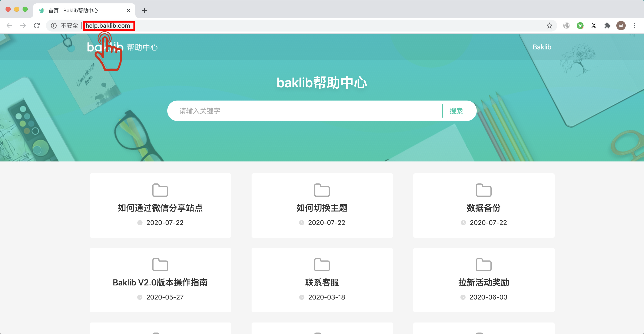Click the clock icon beside 2020-06-03
The width and height of the screenshot is (644, 334).
(463, 297)
